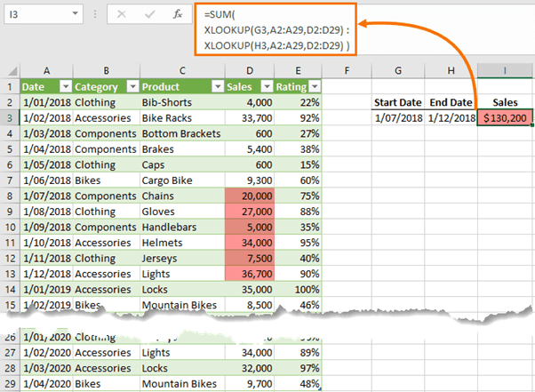Click the Enter checkmark icon in formula bar

tap(149, 14)
